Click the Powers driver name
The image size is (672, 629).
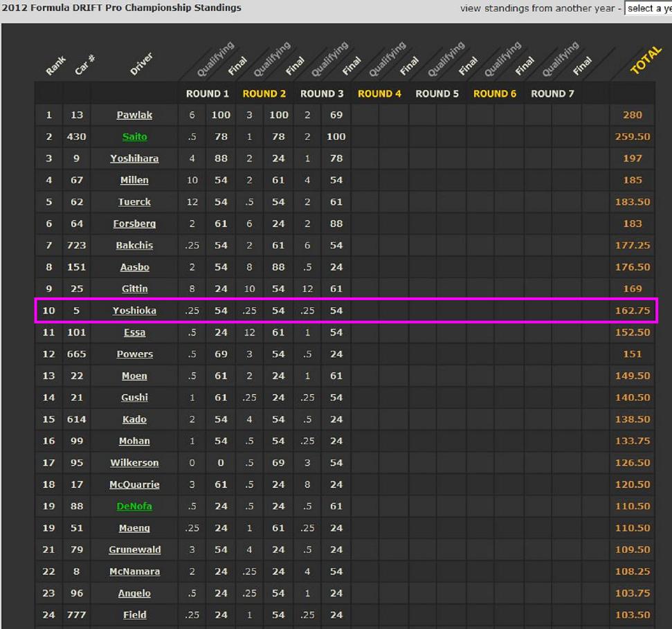(134, 354)
